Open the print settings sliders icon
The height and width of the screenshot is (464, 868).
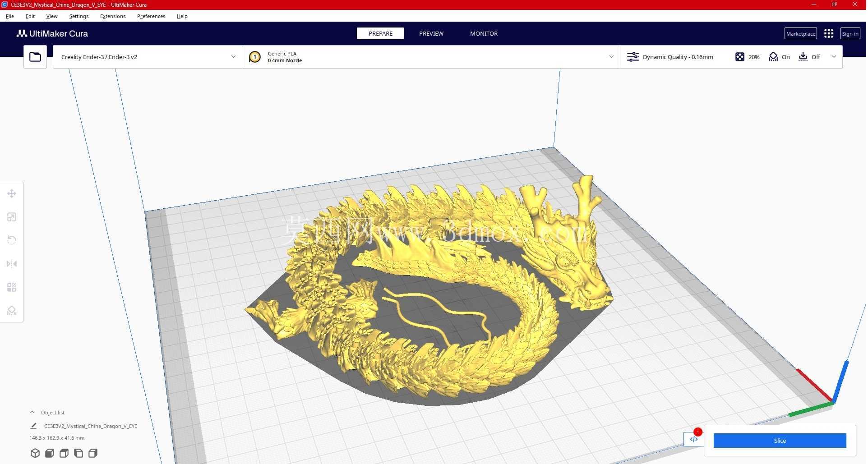(x=633, y=57)
